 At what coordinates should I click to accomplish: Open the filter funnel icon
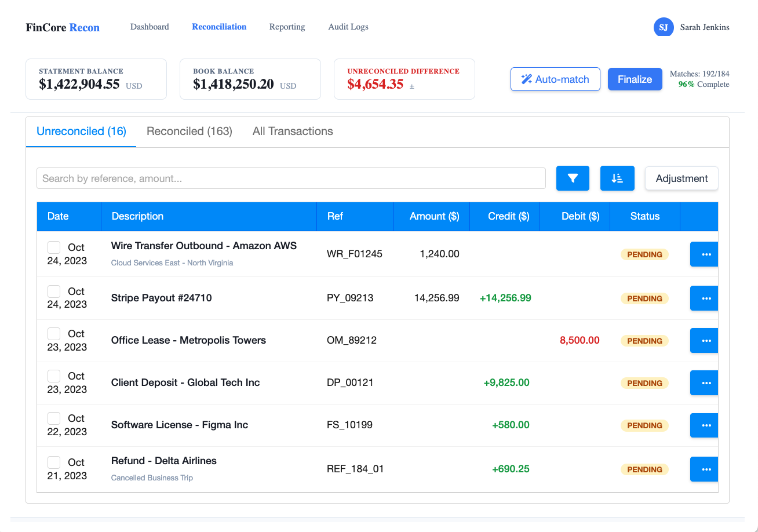573,178
